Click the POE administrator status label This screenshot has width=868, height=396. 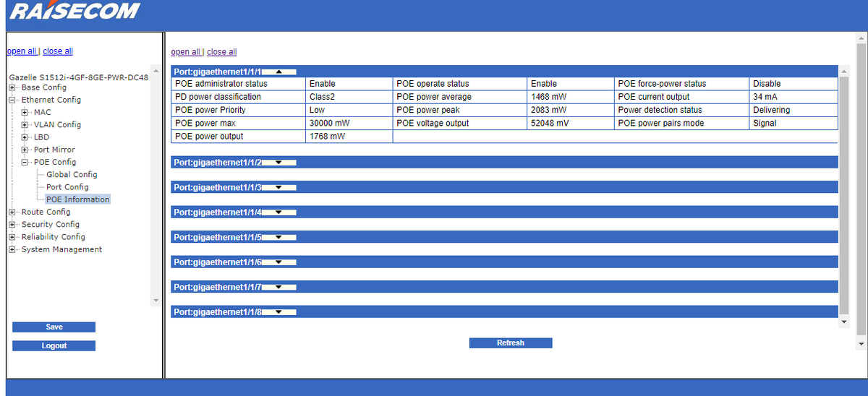pyautogui.click(x=221, y=84)
